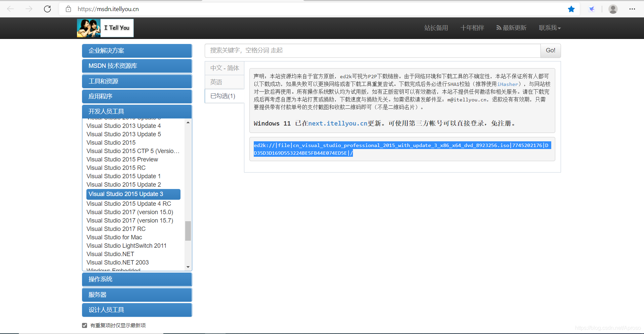Viewport: 644px width, 334px height.
Task: Toggle the 有重复项时仅显示最新项 checkbox
Action: tap(85, 325)
